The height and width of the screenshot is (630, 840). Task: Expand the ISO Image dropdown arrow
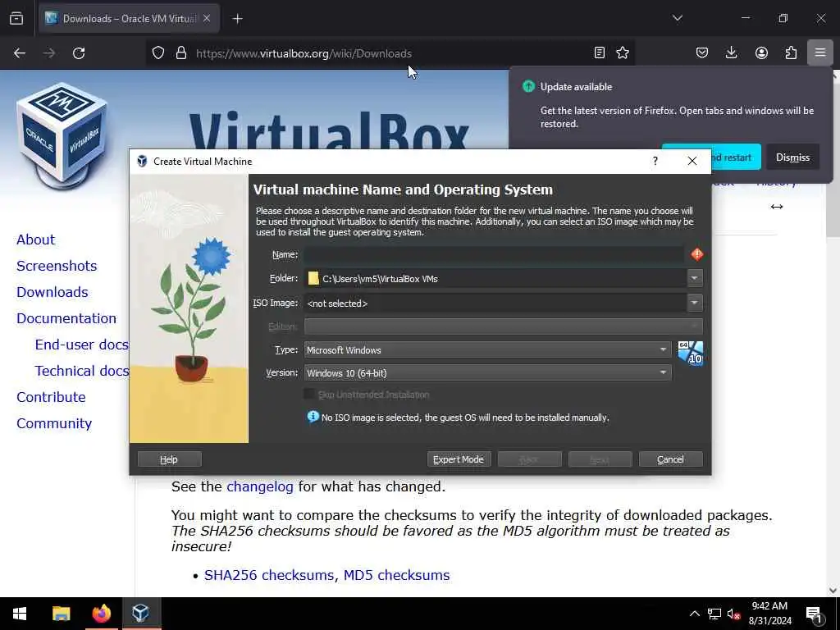click(x=694, y=303)
